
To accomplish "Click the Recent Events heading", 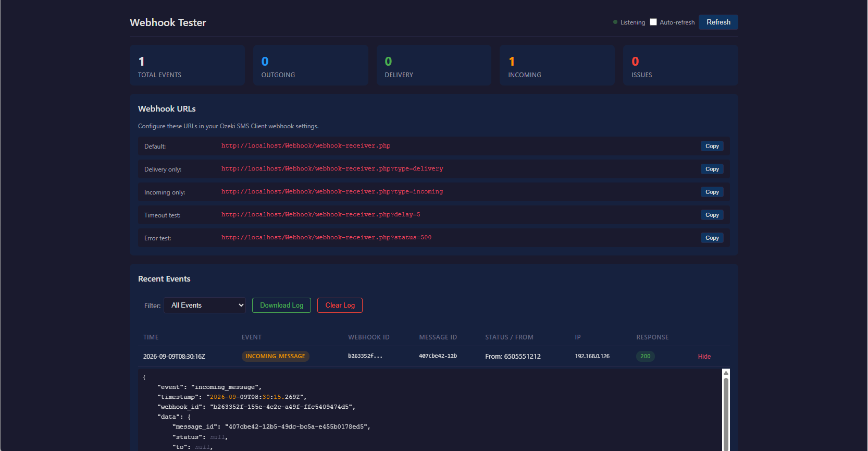I will [x=164, y=279].
